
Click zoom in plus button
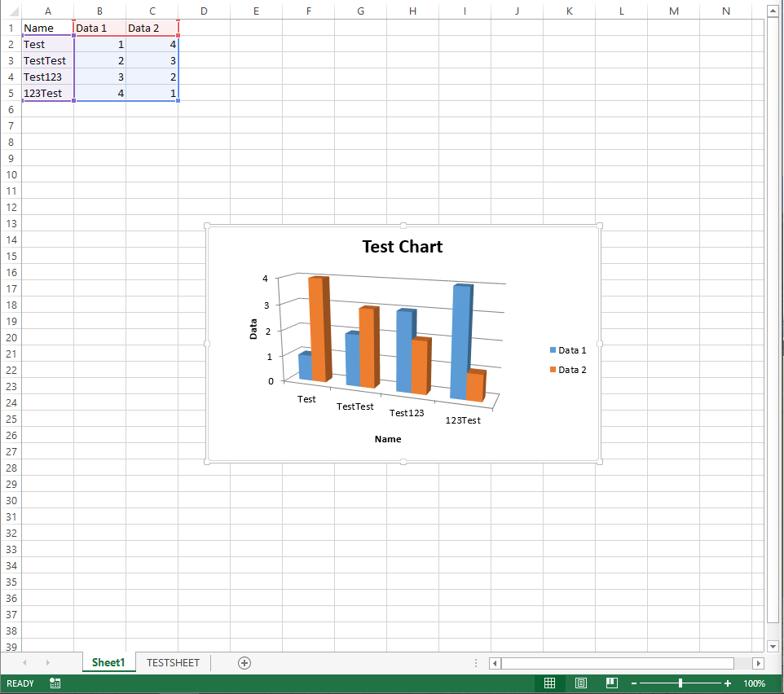pos(728,683)
